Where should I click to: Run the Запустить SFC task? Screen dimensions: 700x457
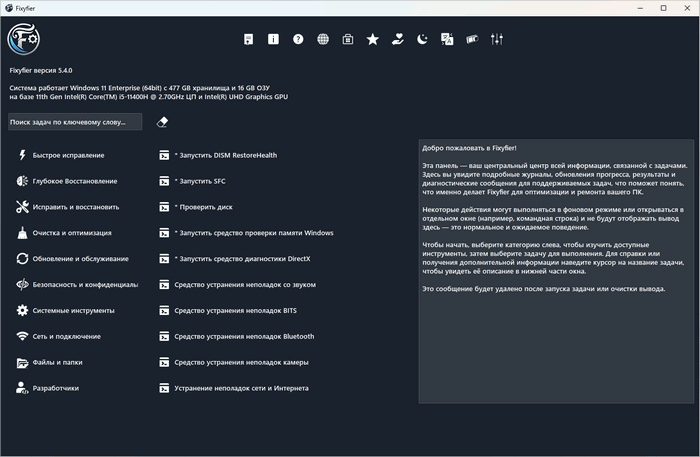[x=200, y=181]
